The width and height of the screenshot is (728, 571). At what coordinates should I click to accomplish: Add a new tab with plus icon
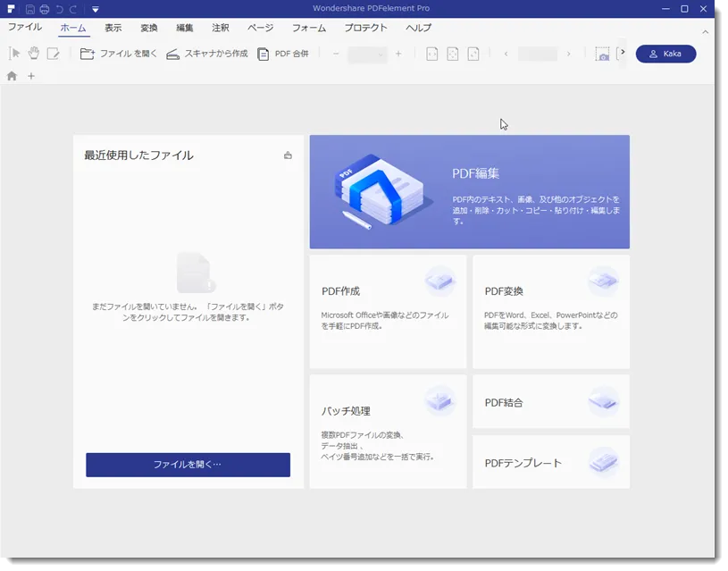pyautogui.click(x=31, y=76)
